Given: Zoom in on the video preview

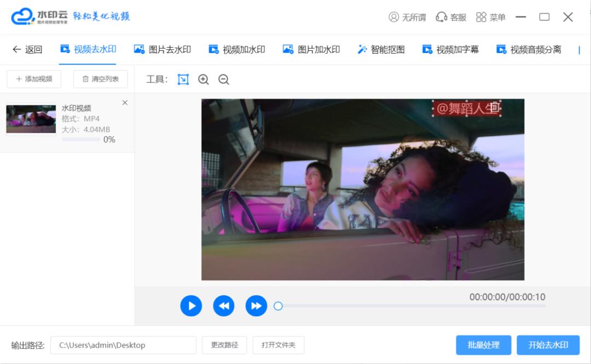Looking at the screenshot, I should click(203, 79).
